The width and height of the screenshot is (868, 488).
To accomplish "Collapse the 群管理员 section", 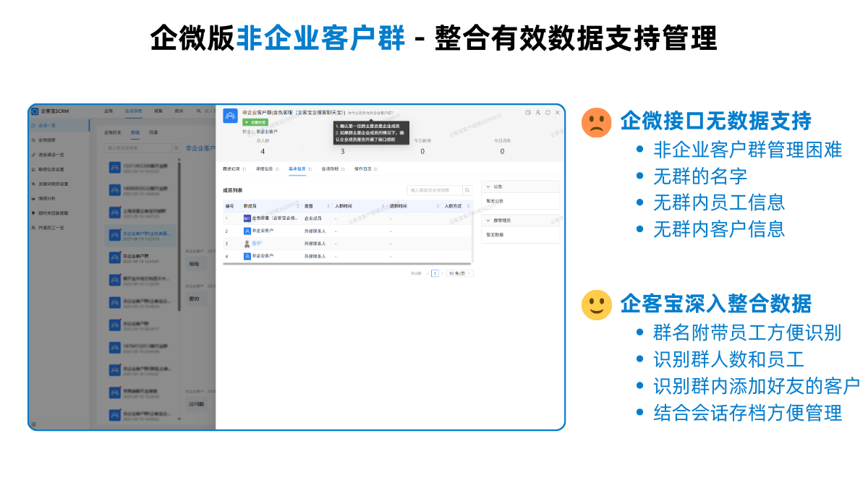I will [488, 220].
